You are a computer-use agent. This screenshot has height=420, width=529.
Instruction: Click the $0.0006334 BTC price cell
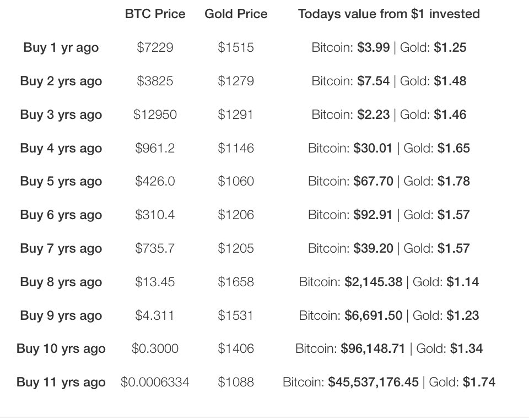click(x=155, y=382)
